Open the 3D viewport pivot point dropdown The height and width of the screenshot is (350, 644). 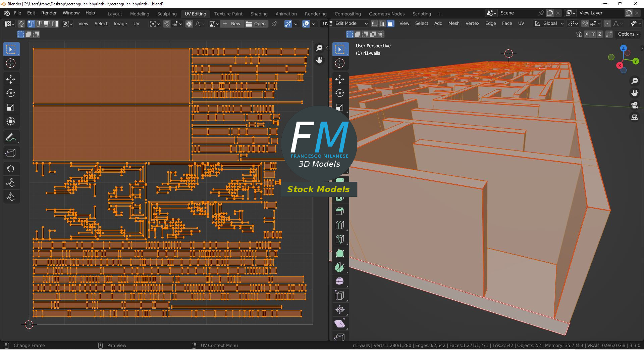point(573,24)
